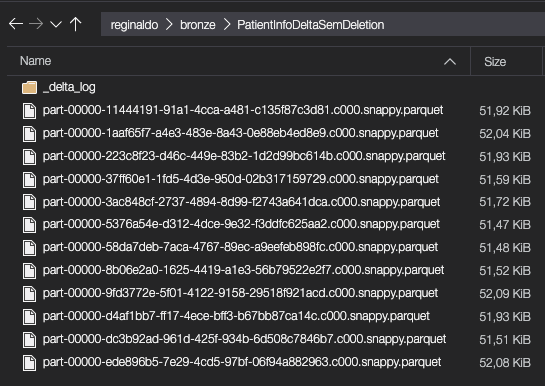Select file icon of part-00000-dc3b92ad parquet
Viewport: 545px width, 386px height.
tap(29, 339)
